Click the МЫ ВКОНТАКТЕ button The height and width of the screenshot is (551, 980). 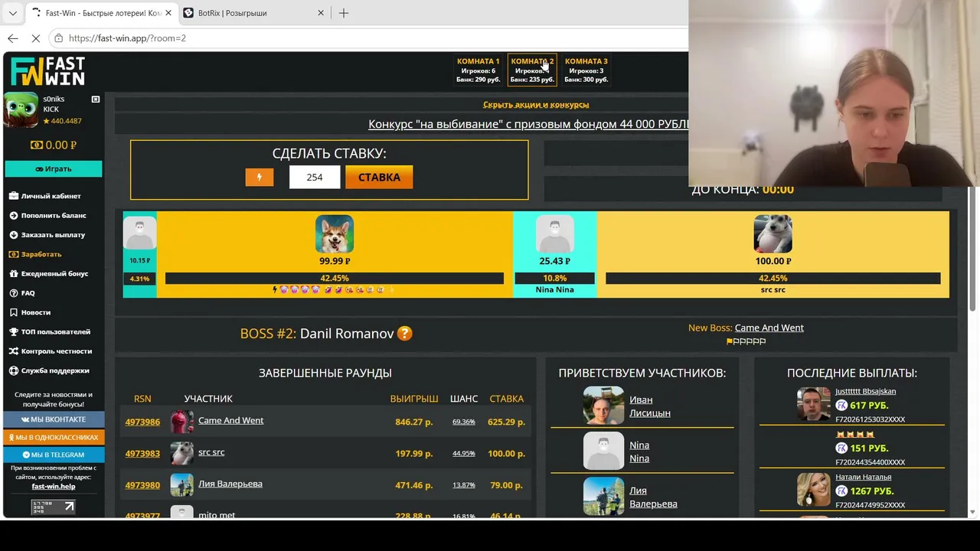coord(54,419)
